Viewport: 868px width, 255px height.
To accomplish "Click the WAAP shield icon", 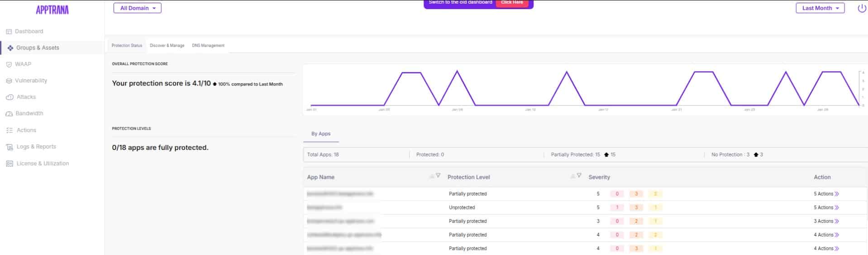I will coord(9,64).
